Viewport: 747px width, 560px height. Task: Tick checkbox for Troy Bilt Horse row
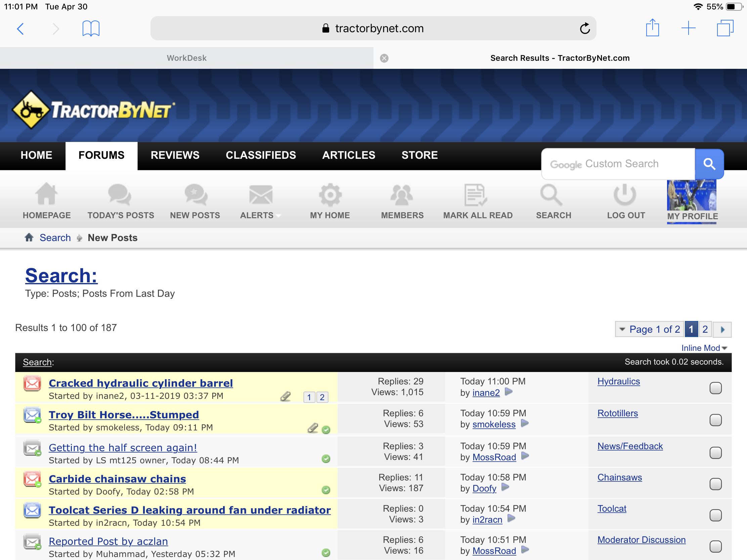(x=715, y=420)
